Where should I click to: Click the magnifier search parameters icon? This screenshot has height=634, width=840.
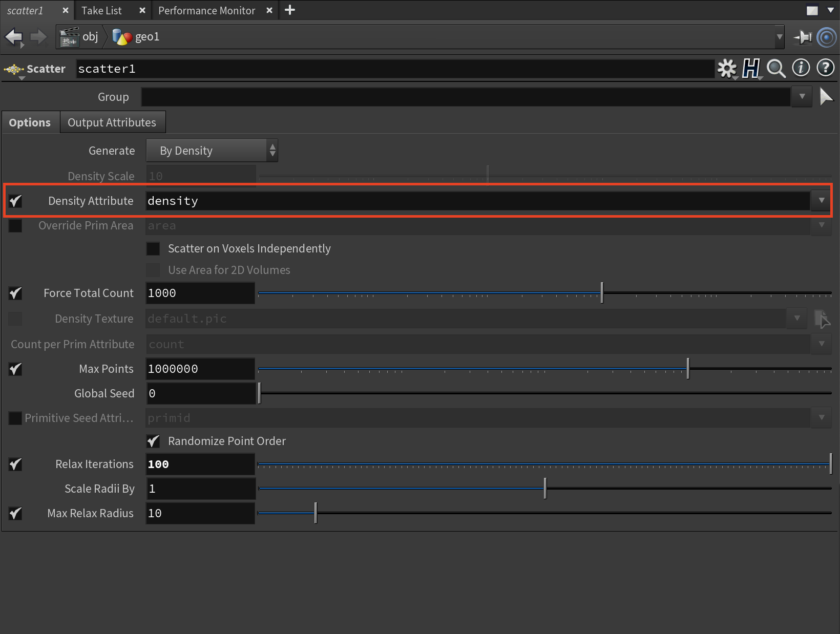coord(776,68)
